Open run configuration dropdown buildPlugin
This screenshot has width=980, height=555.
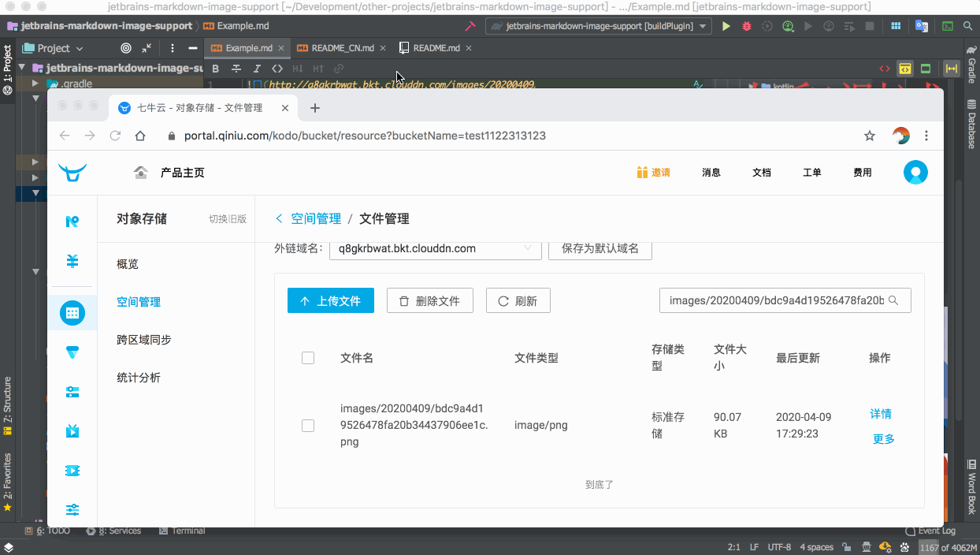599,26
